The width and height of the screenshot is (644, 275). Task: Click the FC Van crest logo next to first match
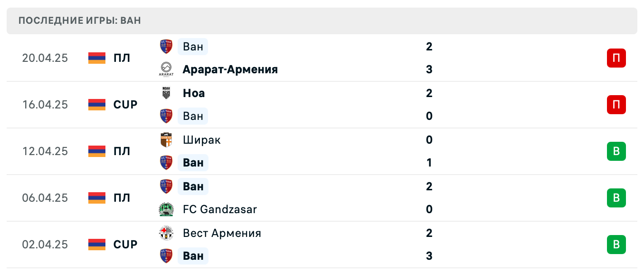pyautogui.click(x=165, y=47)
